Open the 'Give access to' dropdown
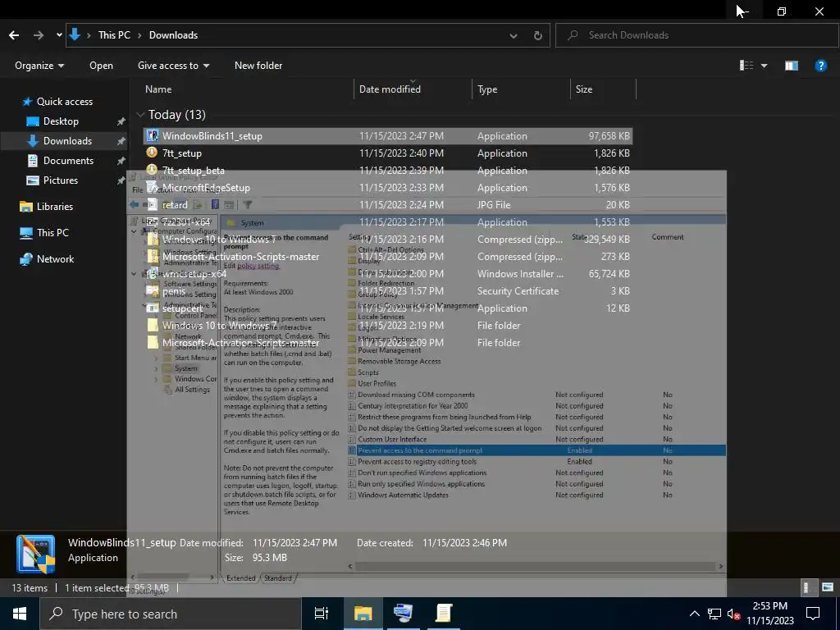Viewport: 840px width, 630px height. point(174,66)
